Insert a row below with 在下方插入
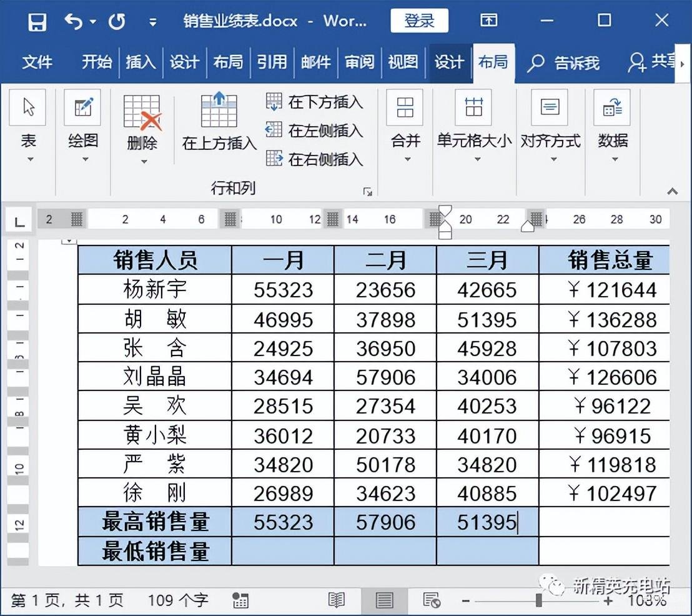Viewport: 692px width, 616px height. [315, 102]
